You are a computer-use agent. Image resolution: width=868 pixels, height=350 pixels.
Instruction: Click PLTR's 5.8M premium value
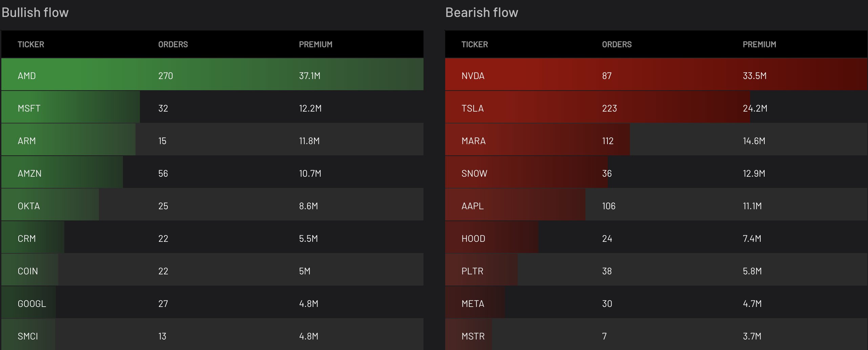pos(752,271)
